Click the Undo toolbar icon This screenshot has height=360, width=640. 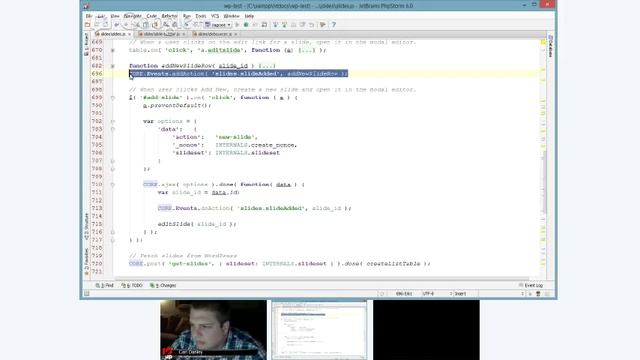click(117, 25)
